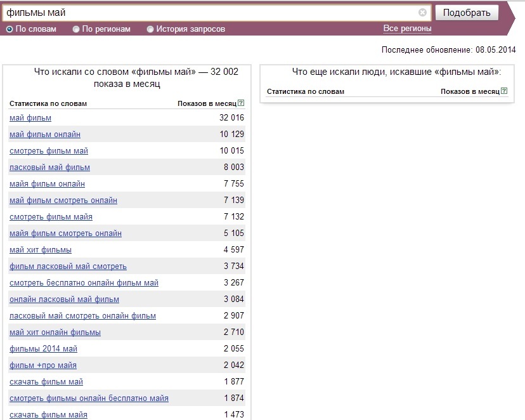This screenshot has width=525, height=420.
Task: Open help icon next to left 'Показов в месяц'
Action: tap(241, 103)
